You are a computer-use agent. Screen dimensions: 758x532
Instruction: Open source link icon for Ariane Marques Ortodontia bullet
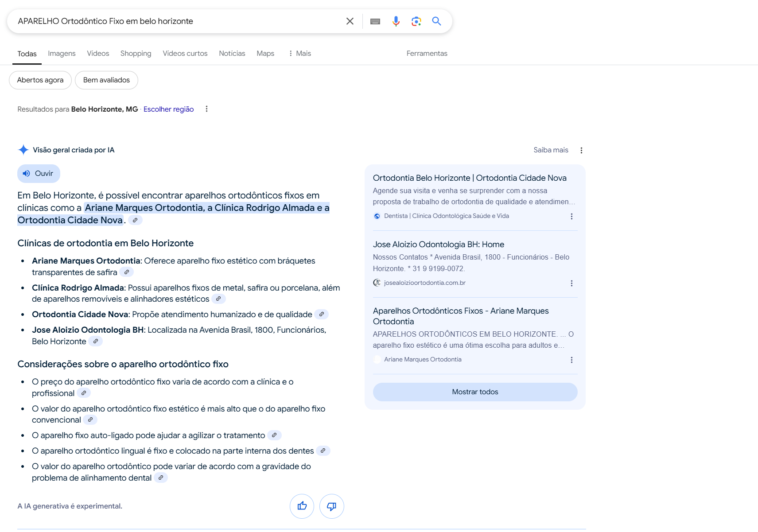(x=127, y=272)
